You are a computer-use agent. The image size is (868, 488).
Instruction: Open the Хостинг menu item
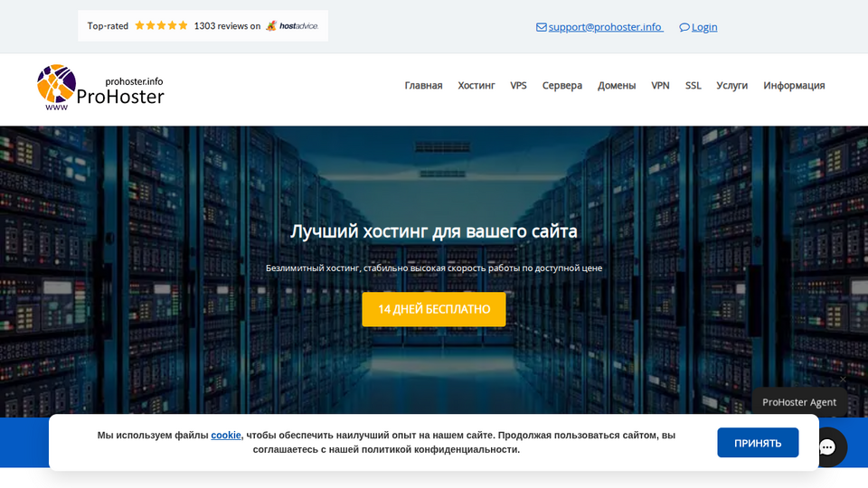pyautogui.click(x=476, y=85)
